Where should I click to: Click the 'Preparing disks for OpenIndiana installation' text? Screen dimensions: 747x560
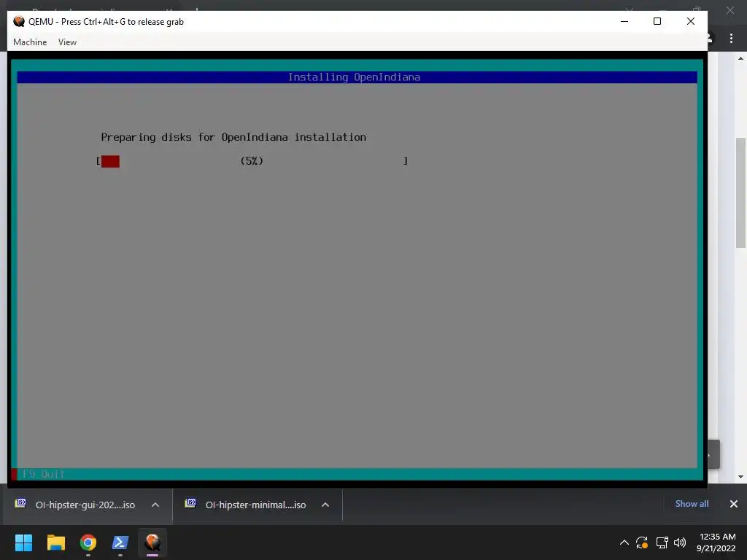pyautogui.click(x=233, y=137)
